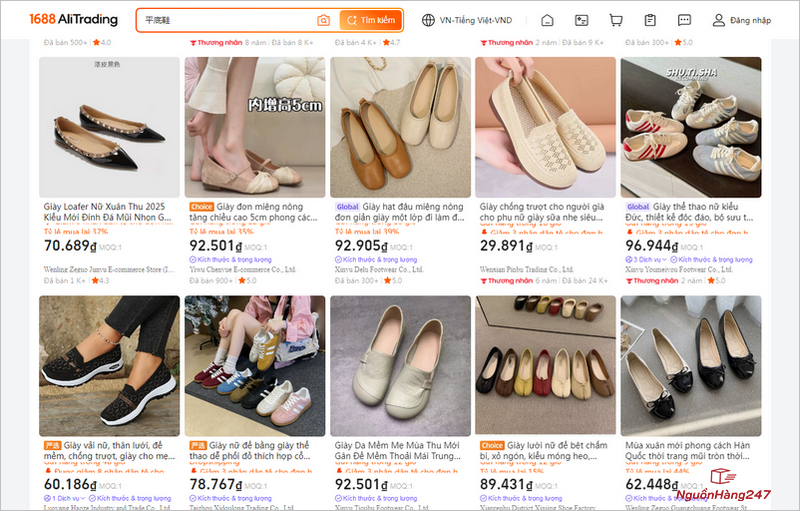Click orange badge on Giày vải nữ listing

pos(53,445)
